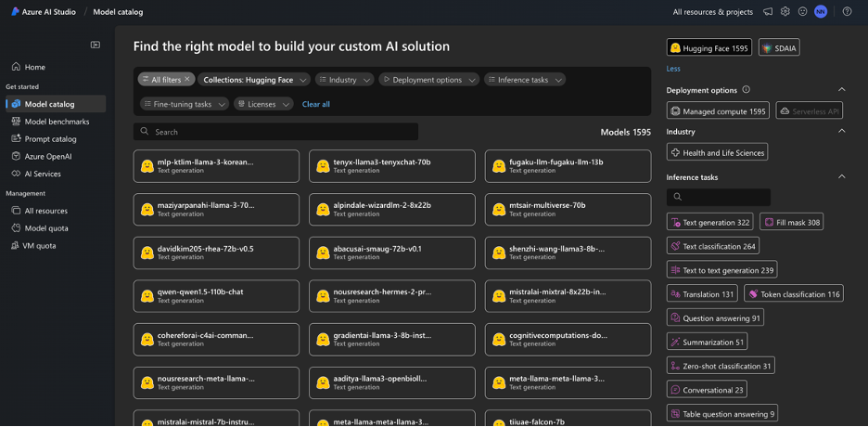Click the Clear all link
Image resolution: width=868 pixels, height=427 pixels.
[x=316, y=104]
